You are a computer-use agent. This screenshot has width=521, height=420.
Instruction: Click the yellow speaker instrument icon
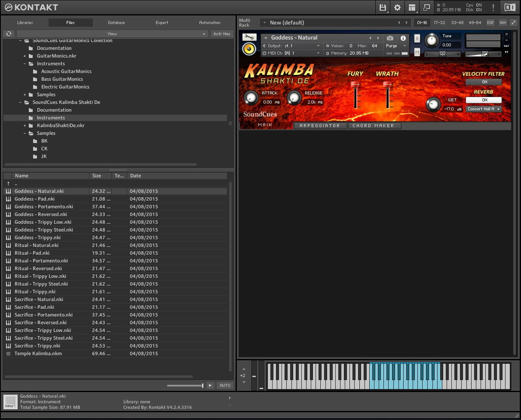click(x=249, y=49)
